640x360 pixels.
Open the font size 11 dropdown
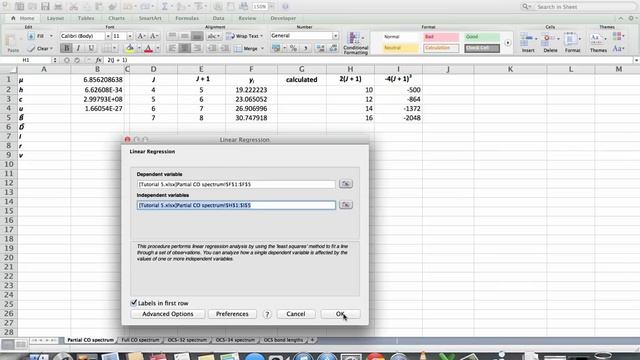point(130,36)
